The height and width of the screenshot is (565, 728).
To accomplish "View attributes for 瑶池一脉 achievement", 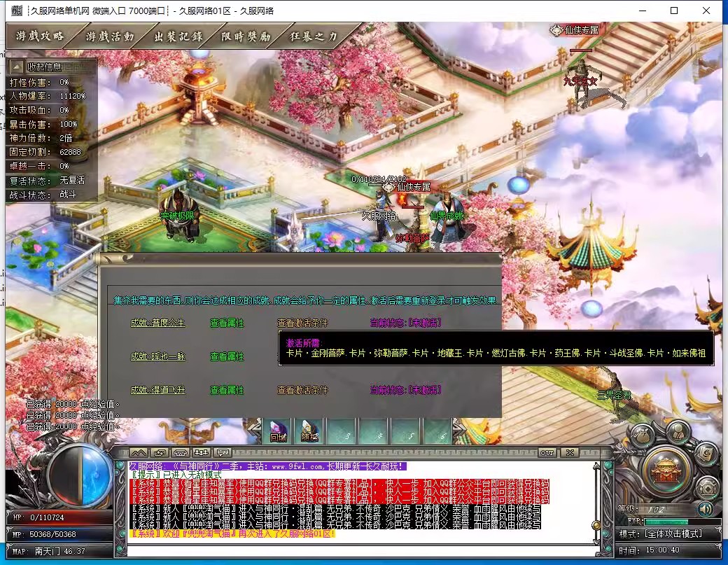I will click(x=227, y=356).
